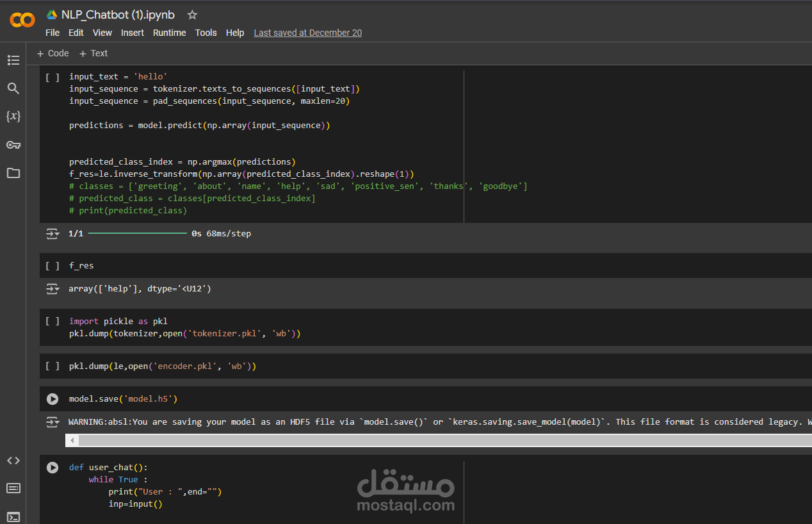Run the model.save cell
The width and height of the screenshot is (812, 524).
click(x=53, y=399)
